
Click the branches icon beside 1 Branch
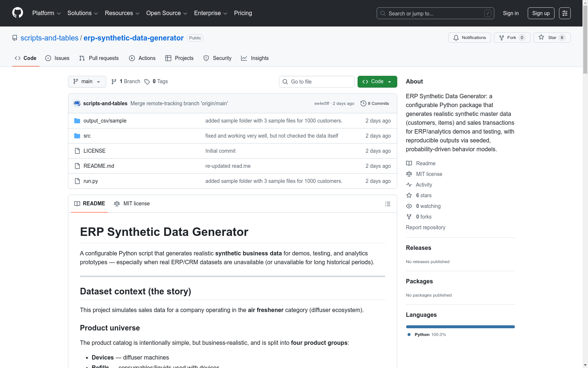(114, 82)
